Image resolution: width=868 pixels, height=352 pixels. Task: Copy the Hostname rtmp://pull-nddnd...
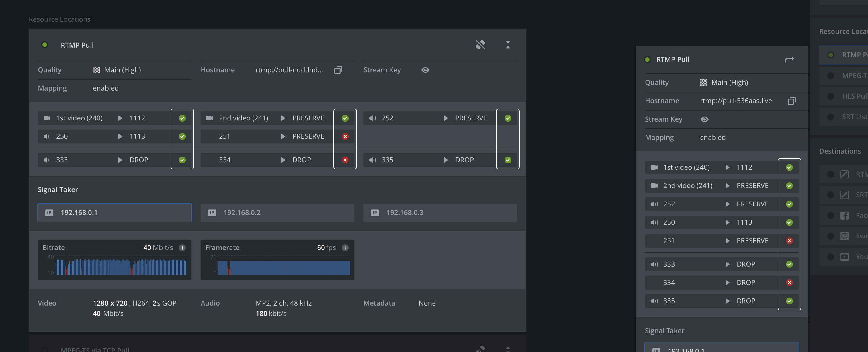(338, 70)
